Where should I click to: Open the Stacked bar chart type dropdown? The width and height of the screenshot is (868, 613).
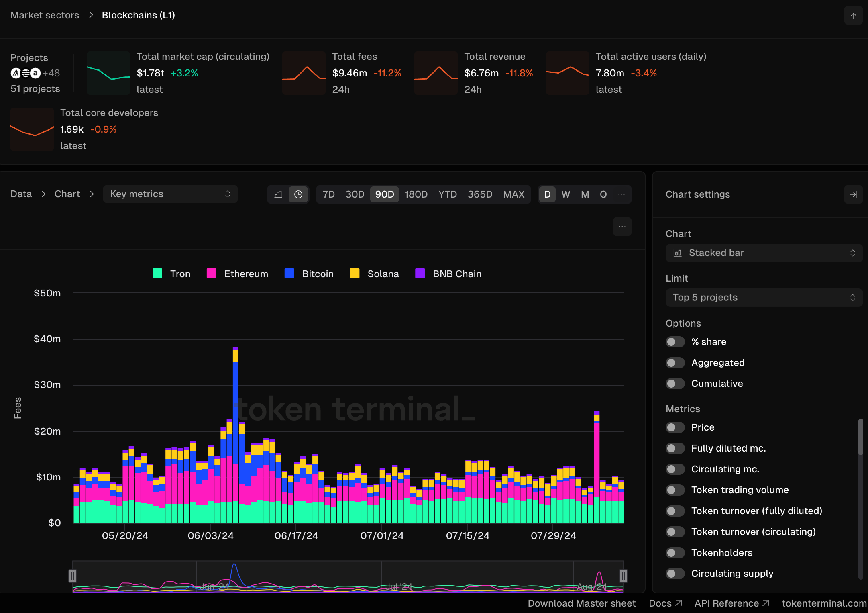[x=764, y=253]
